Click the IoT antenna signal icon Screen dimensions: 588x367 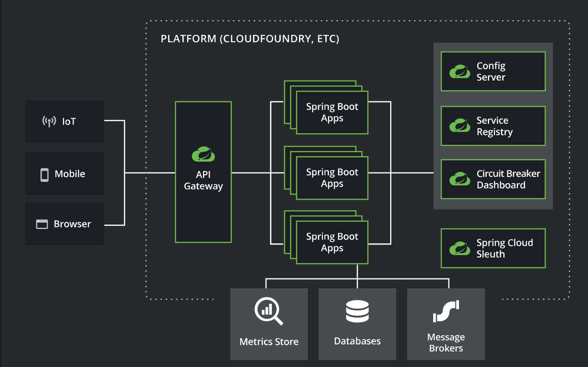[49, 121]
